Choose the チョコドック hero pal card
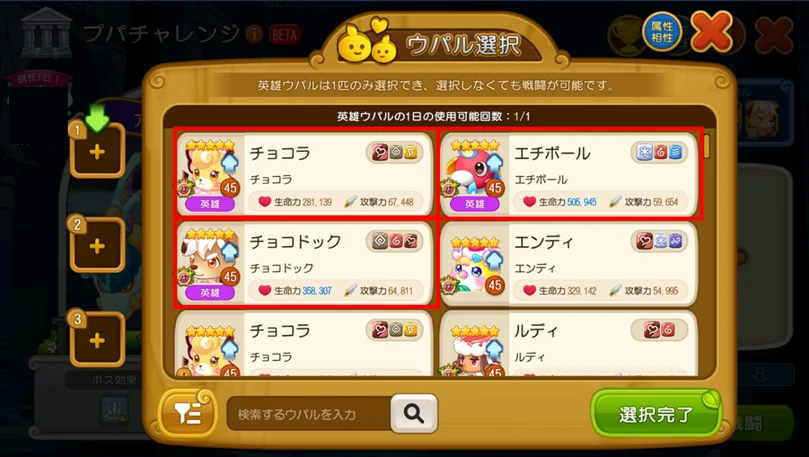 click(305, 263)
